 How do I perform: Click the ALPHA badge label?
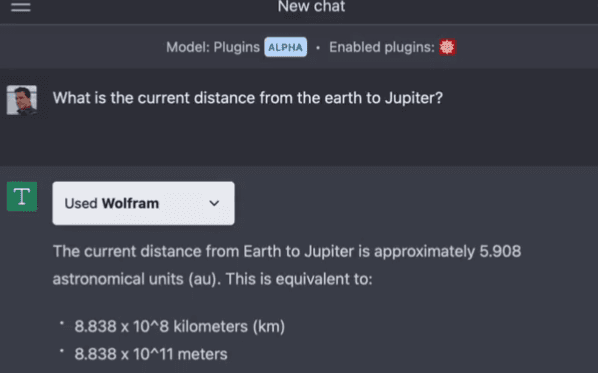(286, 47)
